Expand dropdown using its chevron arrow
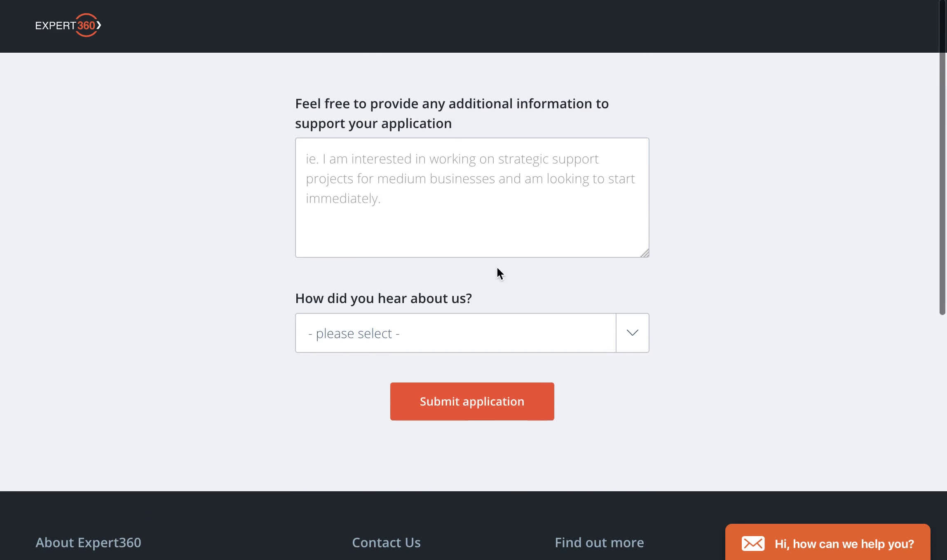 632,333
